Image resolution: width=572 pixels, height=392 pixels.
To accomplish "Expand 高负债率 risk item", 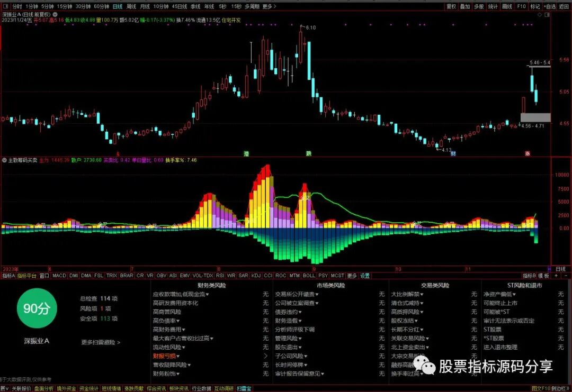I will tap(166, 321).
